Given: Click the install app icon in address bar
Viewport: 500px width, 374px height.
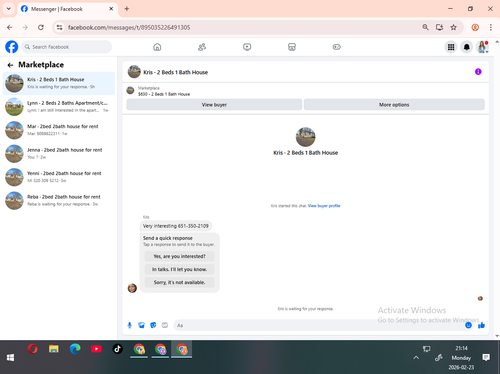Looking at the screenshot, I should click(439, 27).
